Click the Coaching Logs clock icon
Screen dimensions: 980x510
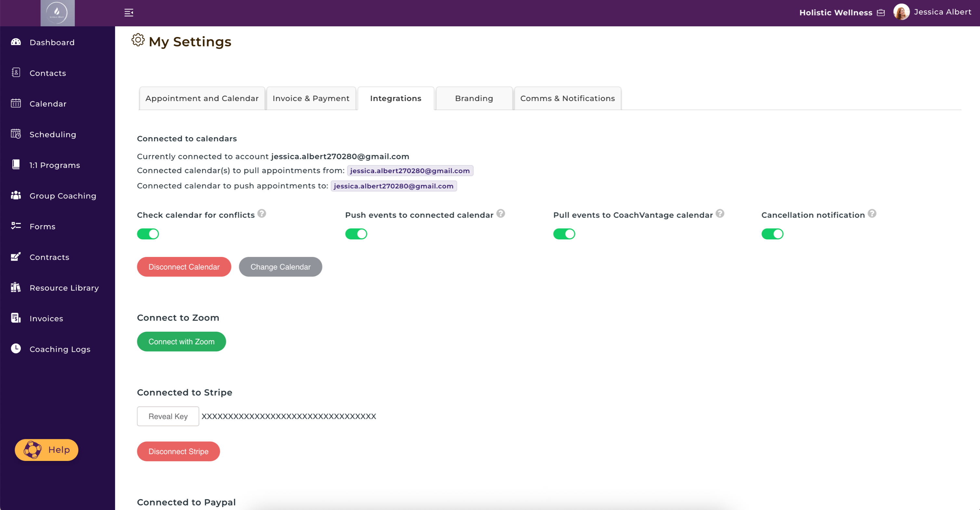point(16,348)
